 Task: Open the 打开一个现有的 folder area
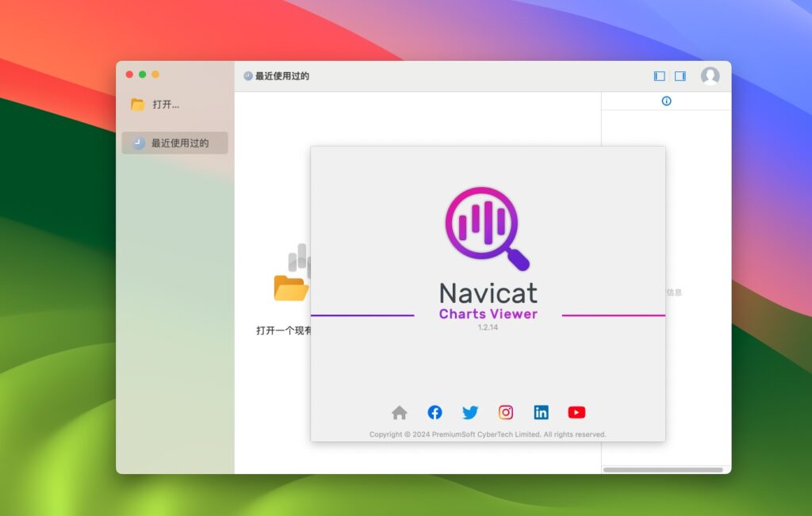pos(291,291)
